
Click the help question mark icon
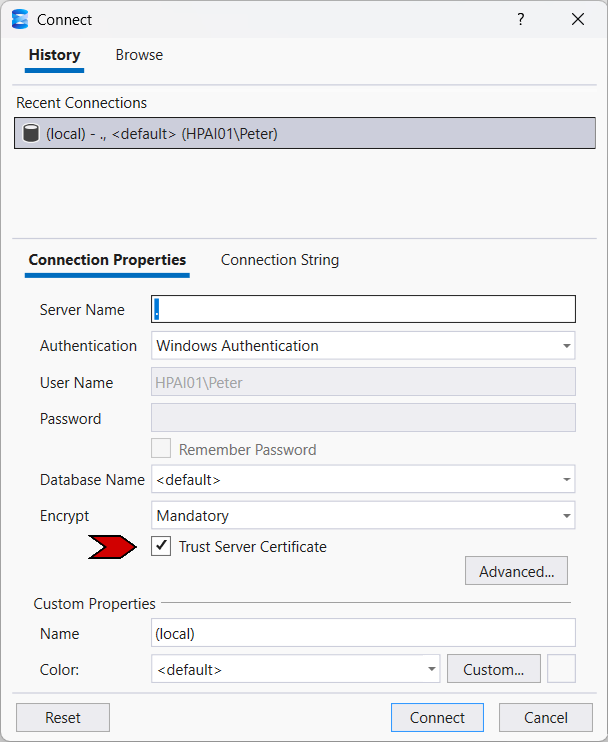tap(520, 19)
